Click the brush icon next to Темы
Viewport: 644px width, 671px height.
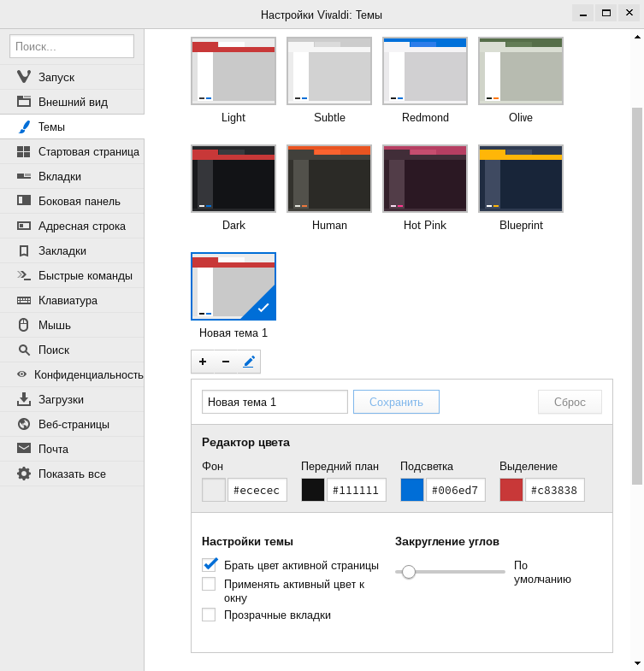25,127
